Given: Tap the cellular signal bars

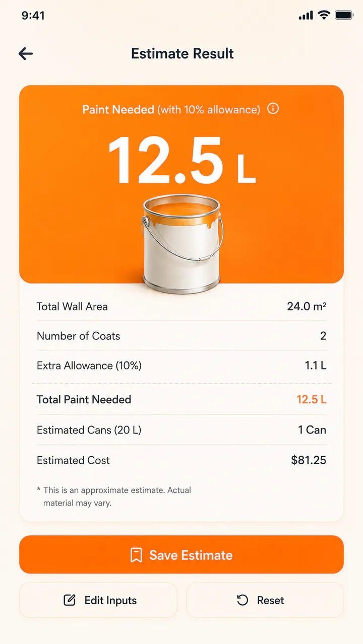Looking at the screenshot, I should point(306,16).
